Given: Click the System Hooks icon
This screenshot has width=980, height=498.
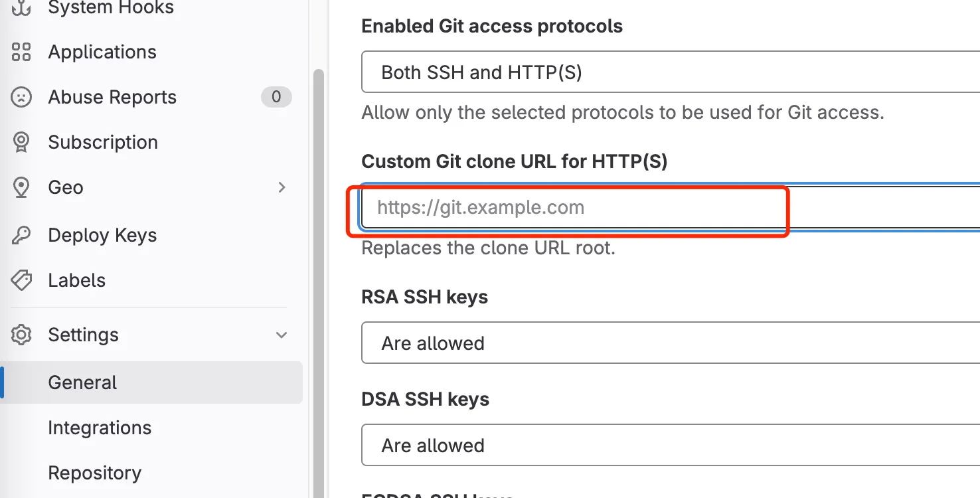Looking at the screenshot, I should coord(21,7).
